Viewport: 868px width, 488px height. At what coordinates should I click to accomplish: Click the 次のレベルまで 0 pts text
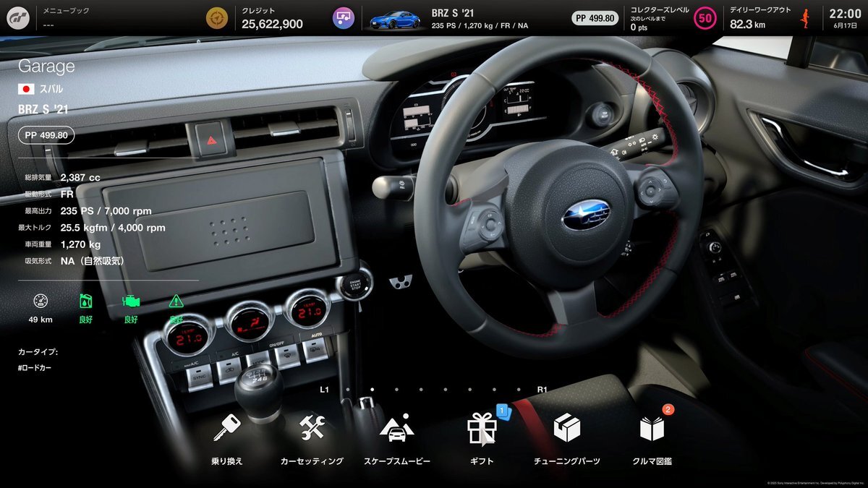647,24
